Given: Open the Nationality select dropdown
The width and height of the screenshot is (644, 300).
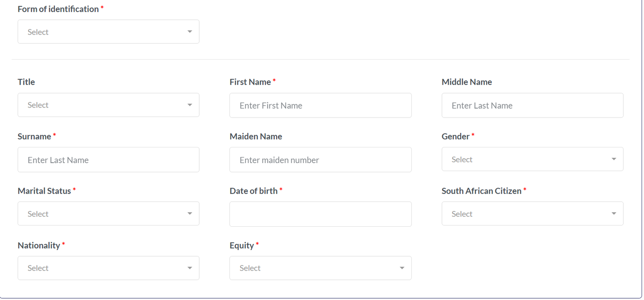Looking at the screenshot, I should point(108,268).
